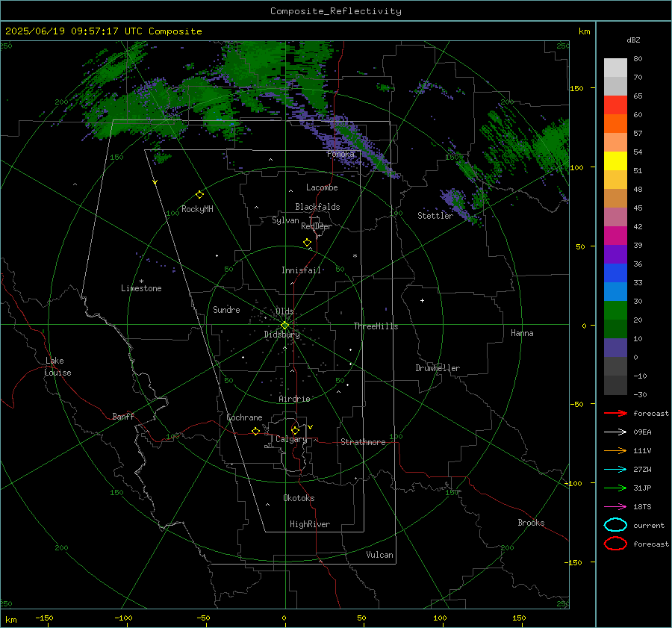The image size is (672, 628).
Task: Click the cyan current ellipse icon
Action: 615,525
